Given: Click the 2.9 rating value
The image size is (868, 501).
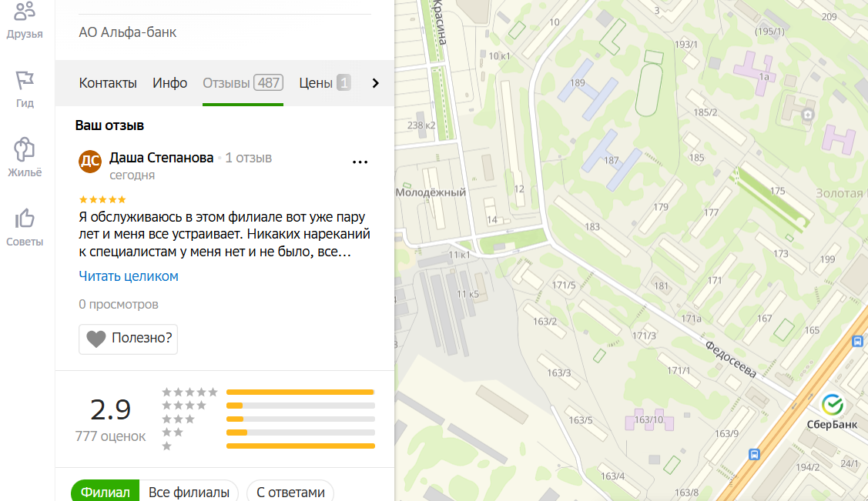Looking at the screenshot, I should (x=110, y=409).
